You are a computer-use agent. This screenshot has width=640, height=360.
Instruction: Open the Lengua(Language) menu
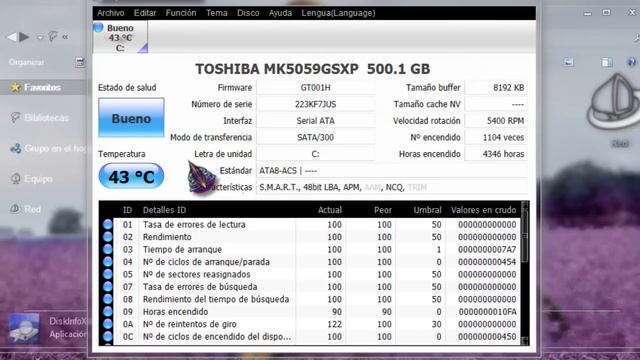[338, 13]
